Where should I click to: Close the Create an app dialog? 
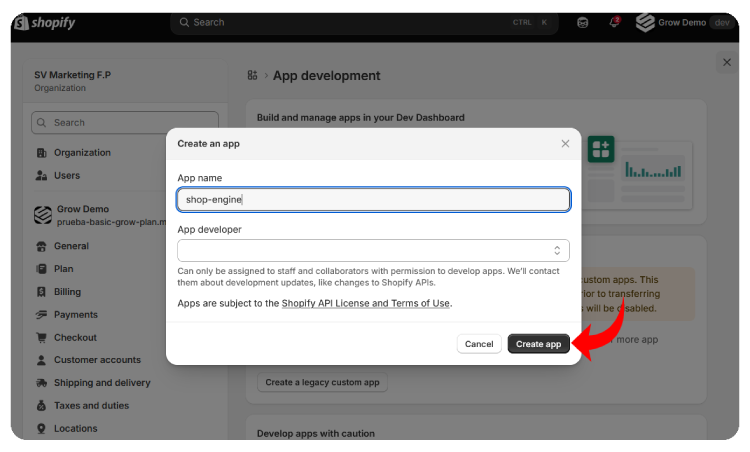click(x=565, y=143)
